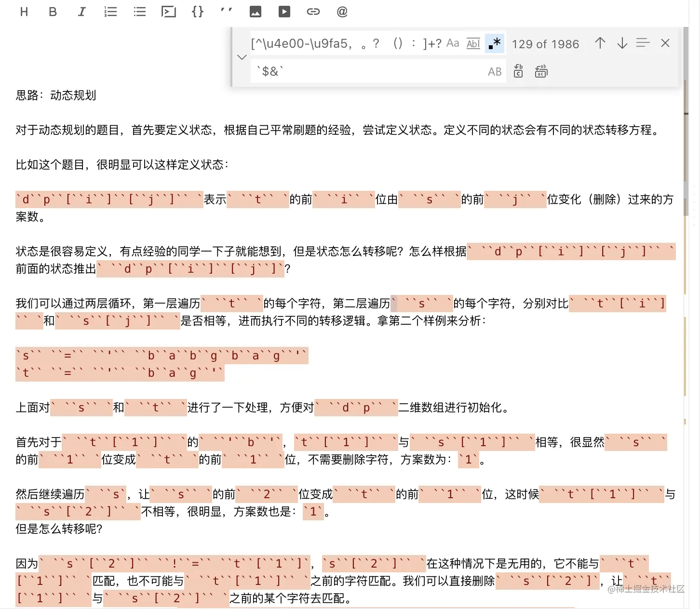The height and width of the screenshot is (609, 700).
Task: Toggle Find in Selection option
Action: tap(643, 43)
